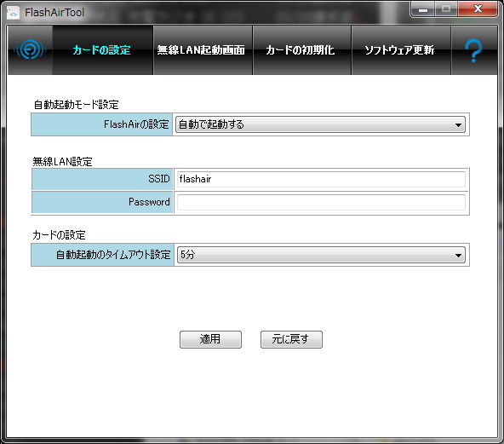Open help via the question mark icon
This screenshot has height=444, width=504.
click(x=474, y=50)
